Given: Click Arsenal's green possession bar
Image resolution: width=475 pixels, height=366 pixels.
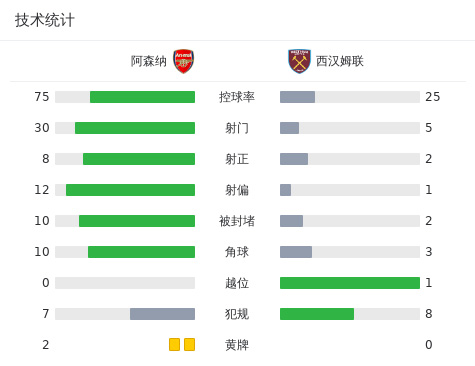Looking at the screenshot, I should pyautogui.click(x=142, y=97).
